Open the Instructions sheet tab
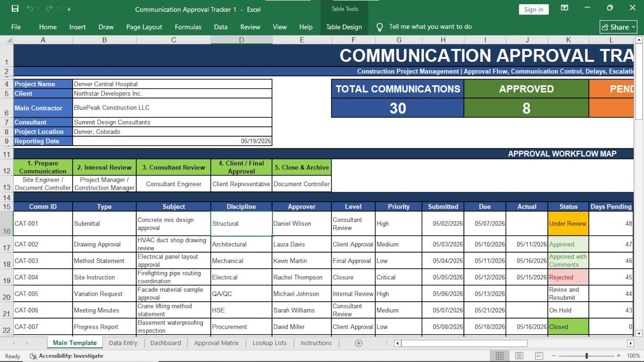This screenshot has width=644, height=362. point(316,343)
